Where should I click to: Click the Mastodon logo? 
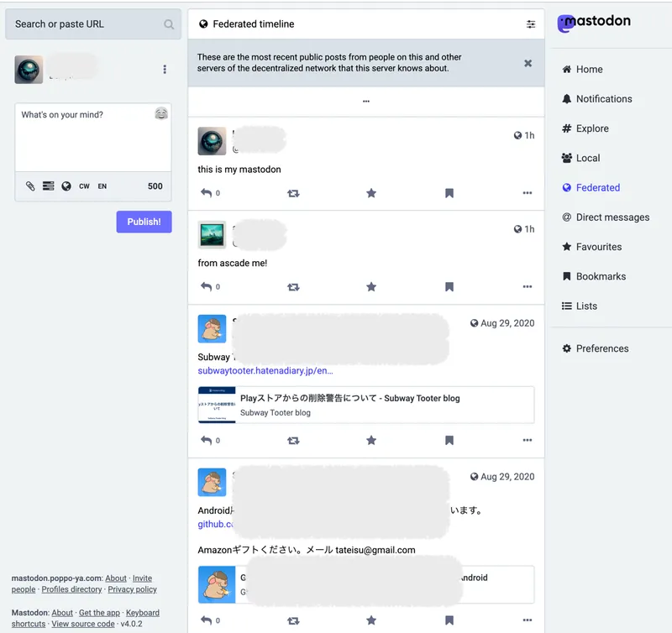pos(594,23)
